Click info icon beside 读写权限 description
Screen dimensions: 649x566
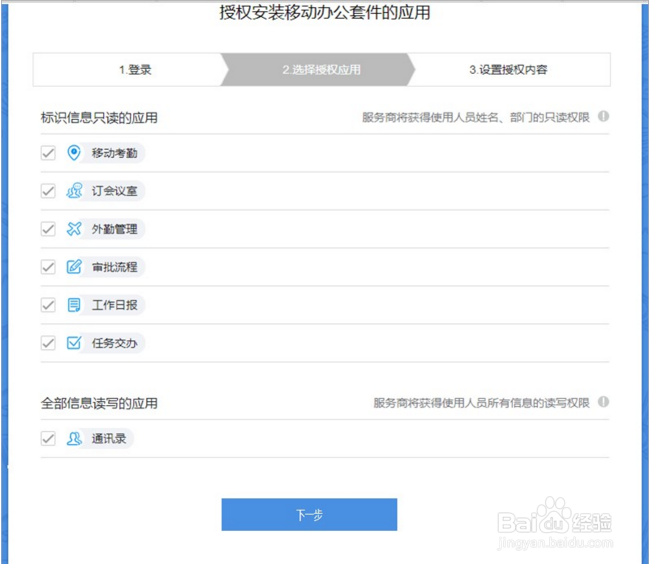click(x=603, y=402)
